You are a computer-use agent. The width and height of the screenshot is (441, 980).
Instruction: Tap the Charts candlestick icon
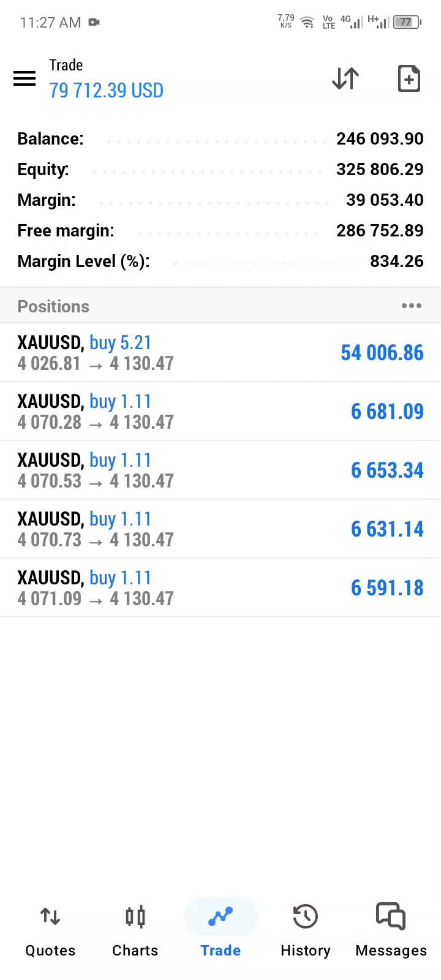coord(135,917)
